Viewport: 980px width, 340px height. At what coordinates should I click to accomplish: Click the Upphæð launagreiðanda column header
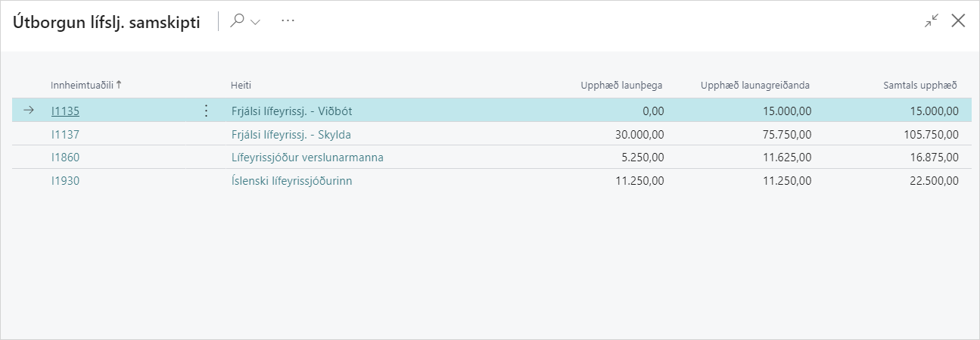pyautogui.click(x=755, y=85)
